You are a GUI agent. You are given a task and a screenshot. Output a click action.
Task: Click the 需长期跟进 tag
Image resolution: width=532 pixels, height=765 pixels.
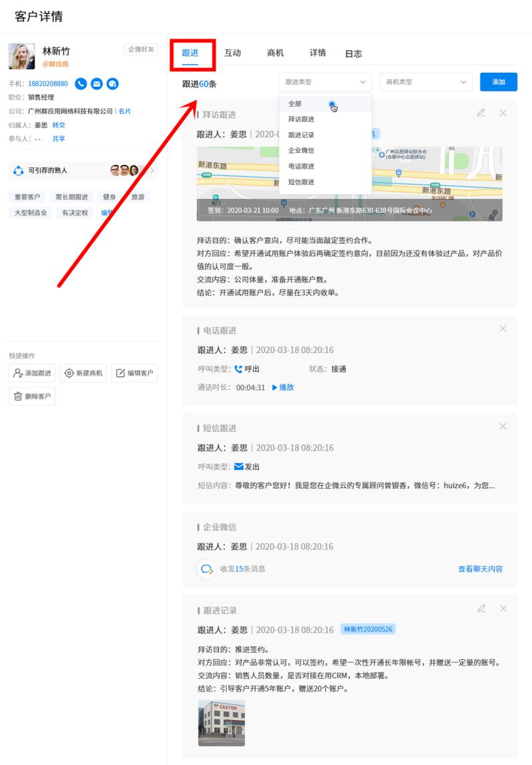[x=71, y=197]
